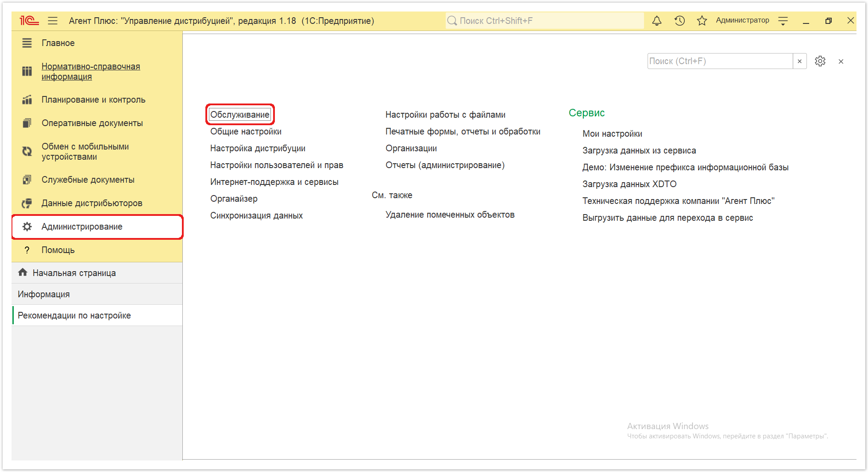This screenshot has height=472, width=868.
Task: Click the home icon of Начальная страница
Action: pos(23,272)
